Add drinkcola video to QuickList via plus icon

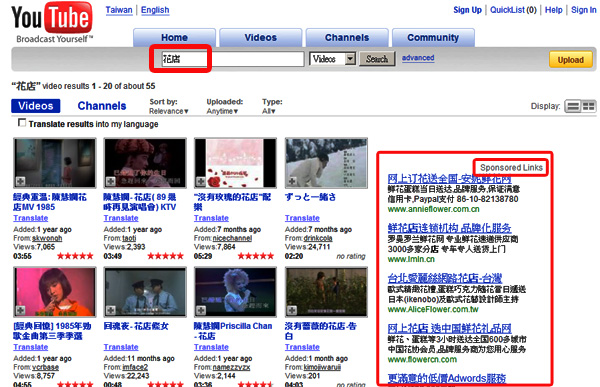click(x=292, y=181)
